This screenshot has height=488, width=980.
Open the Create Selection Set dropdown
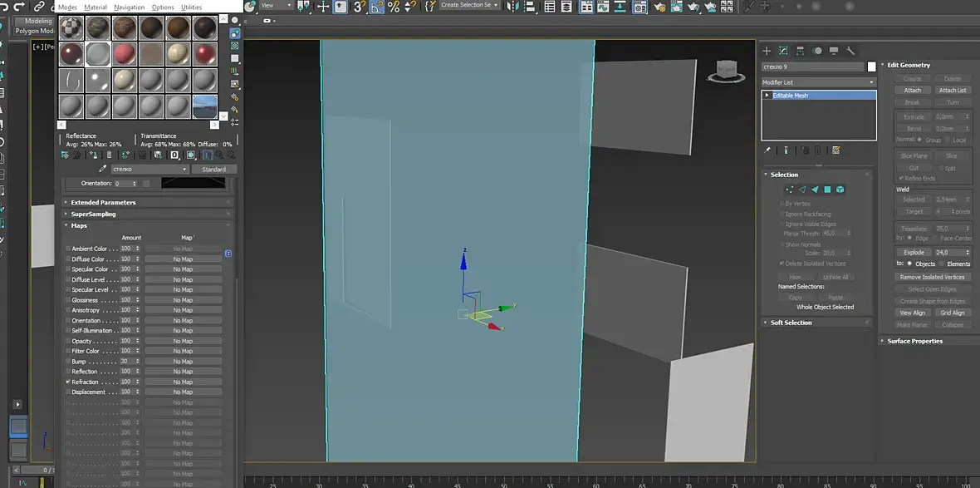click(x=469, y=5)
